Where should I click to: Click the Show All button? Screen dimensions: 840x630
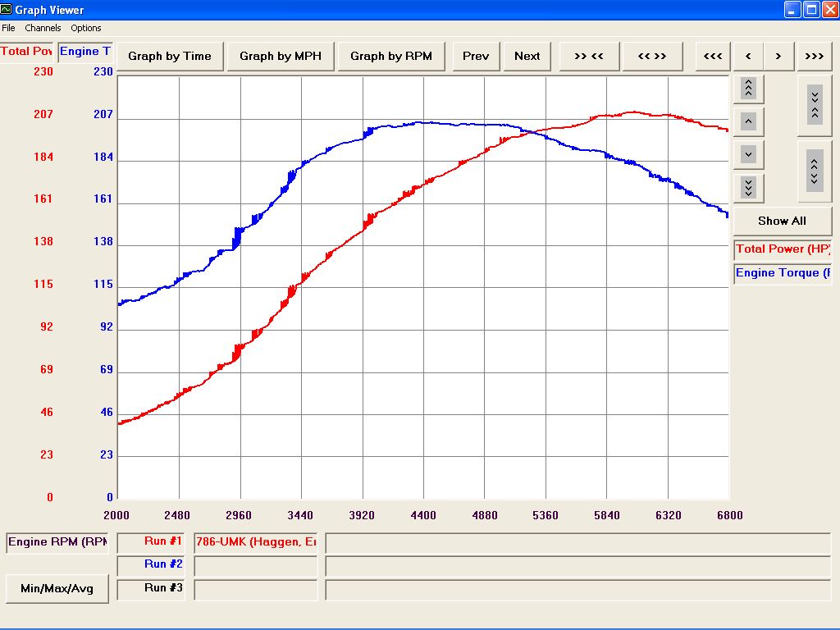pos(782,221)
